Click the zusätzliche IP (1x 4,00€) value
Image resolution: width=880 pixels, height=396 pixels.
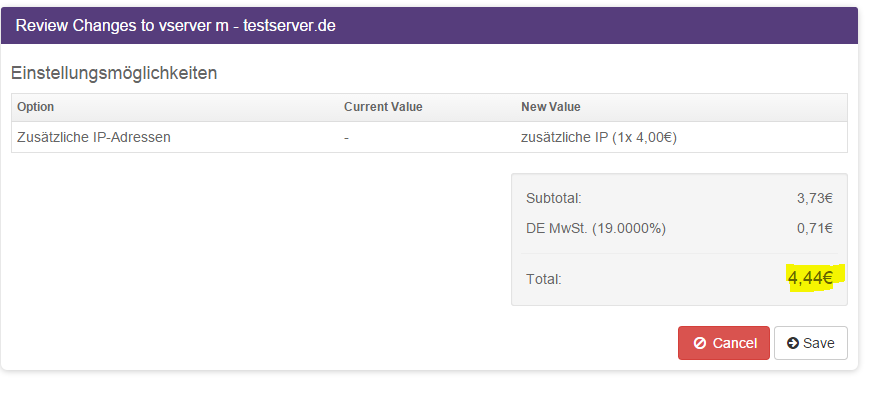coord(599,137)
